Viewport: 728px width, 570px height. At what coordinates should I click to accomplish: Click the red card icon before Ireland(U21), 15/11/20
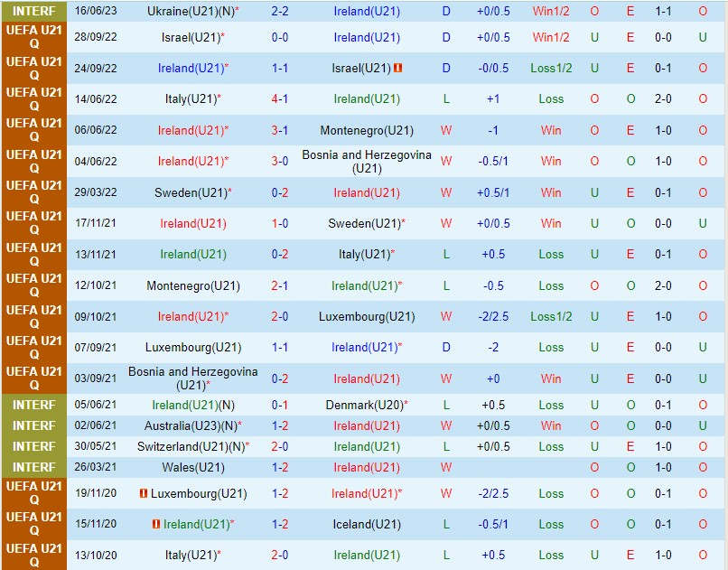tap(156, 524)
